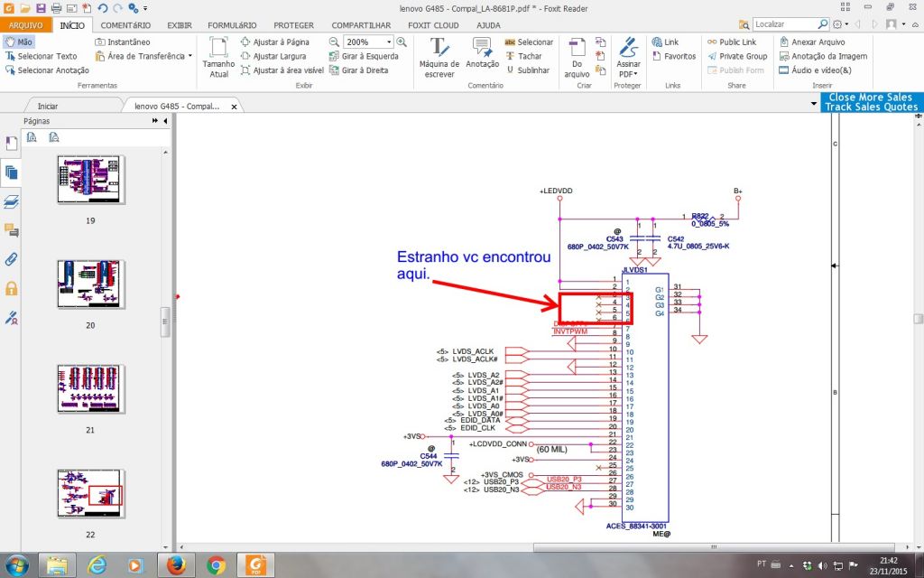Image resolution: width=924 pixels, height=578 pixels.
Task: Open the security lock panel
Action: tap(11, 288)
